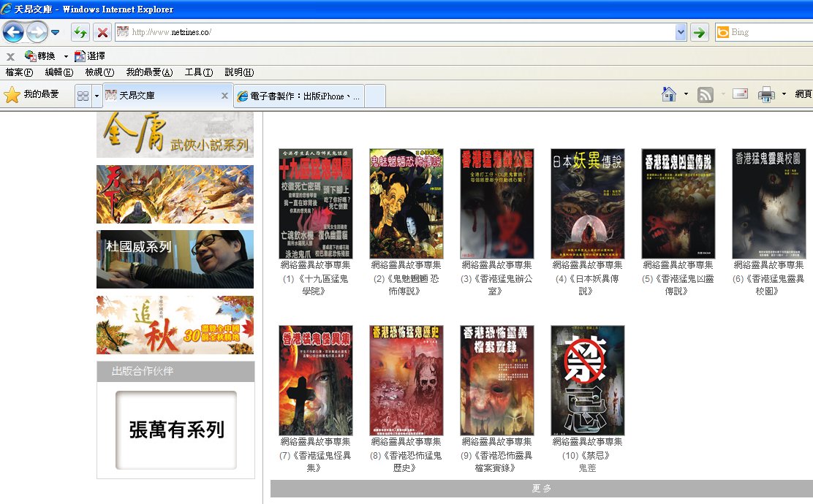Click the 鬼差 author text under 禁忌

click(588, 468)
